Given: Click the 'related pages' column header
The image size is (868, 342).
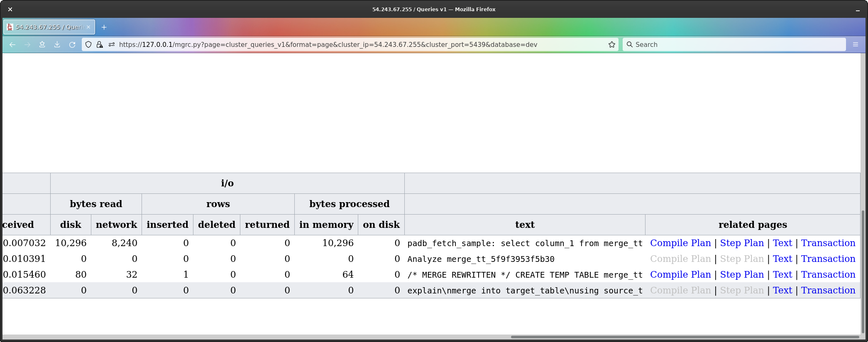Looking at the screenshot, I should tap(753, 225).
